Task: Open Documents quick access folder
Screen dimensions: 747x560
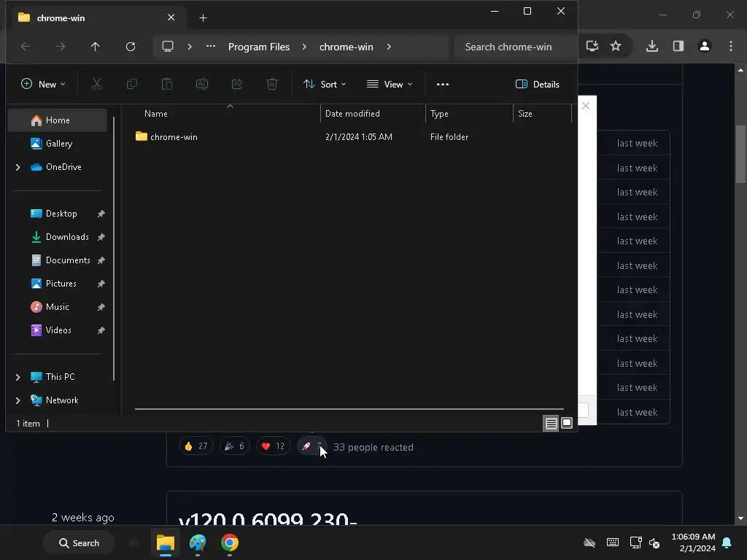Action: point(68,260)
